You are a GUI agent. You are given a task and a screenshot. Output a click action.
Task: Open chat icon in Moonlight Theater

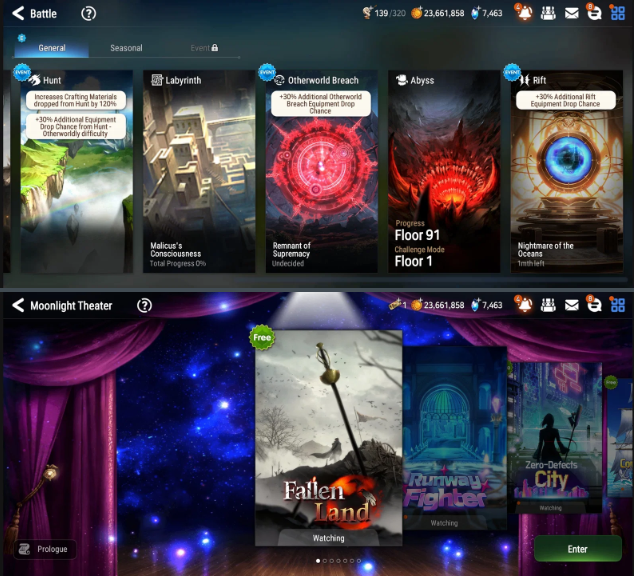tap(594, 304)
